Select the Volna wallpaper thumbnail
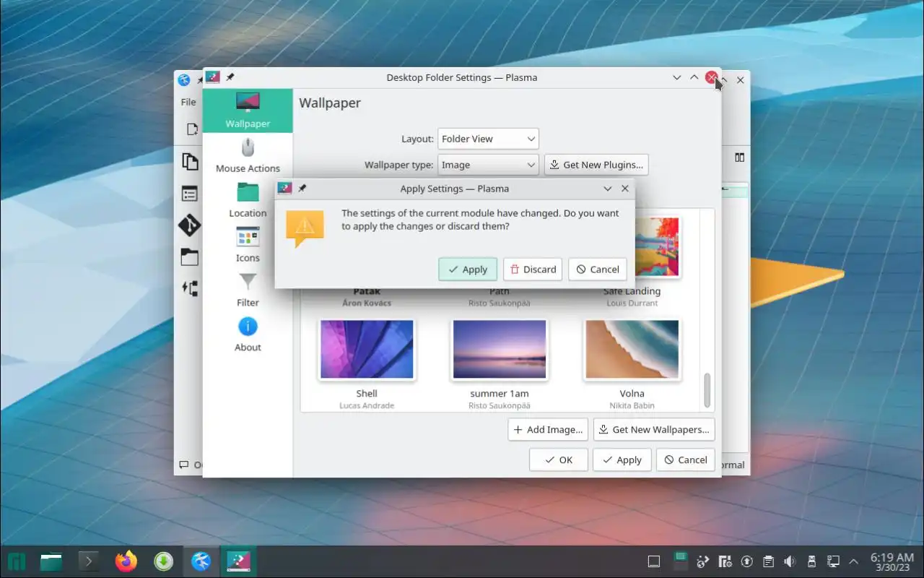 [x=632, y=350]
